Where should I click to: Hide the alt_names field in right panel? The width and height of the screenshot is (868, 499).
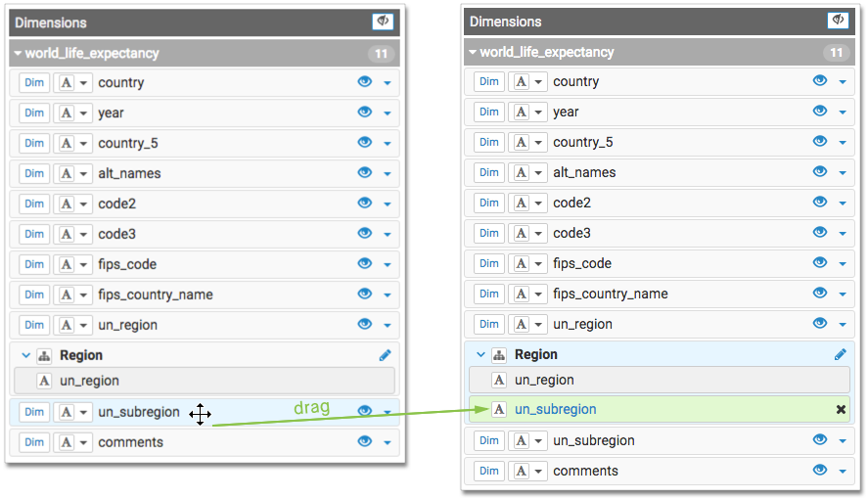point(820,172)
